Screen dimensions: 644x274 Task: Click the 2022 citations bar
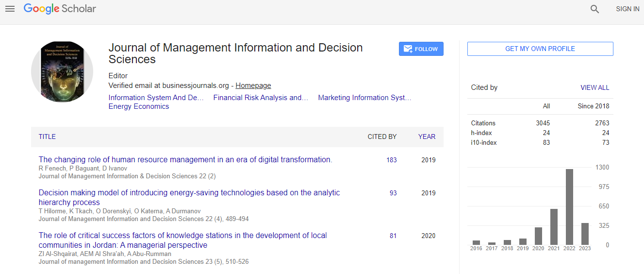[x=569, y=207]
